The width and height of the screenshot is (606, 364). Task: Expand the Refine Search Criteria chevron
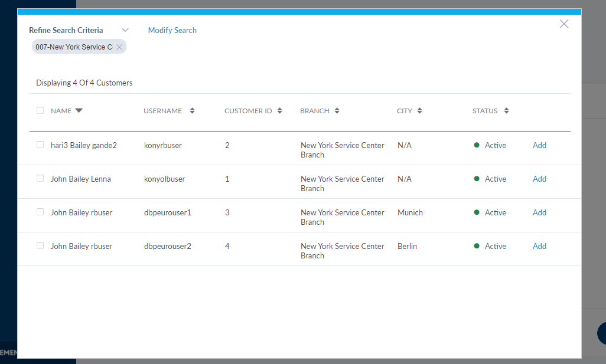tap(125, 30)
